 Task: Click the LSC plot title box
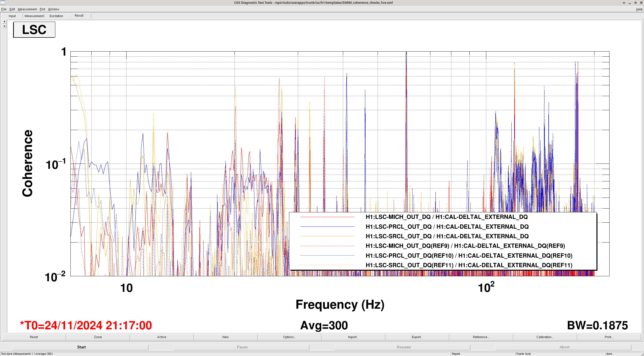click(34, 30)
